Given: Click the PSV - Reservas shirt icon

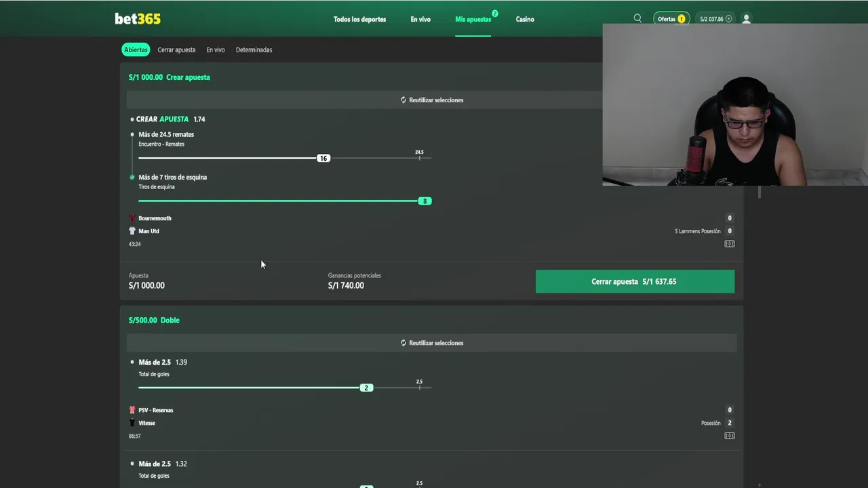Looking at the screenshot, I should coord(132,410).
